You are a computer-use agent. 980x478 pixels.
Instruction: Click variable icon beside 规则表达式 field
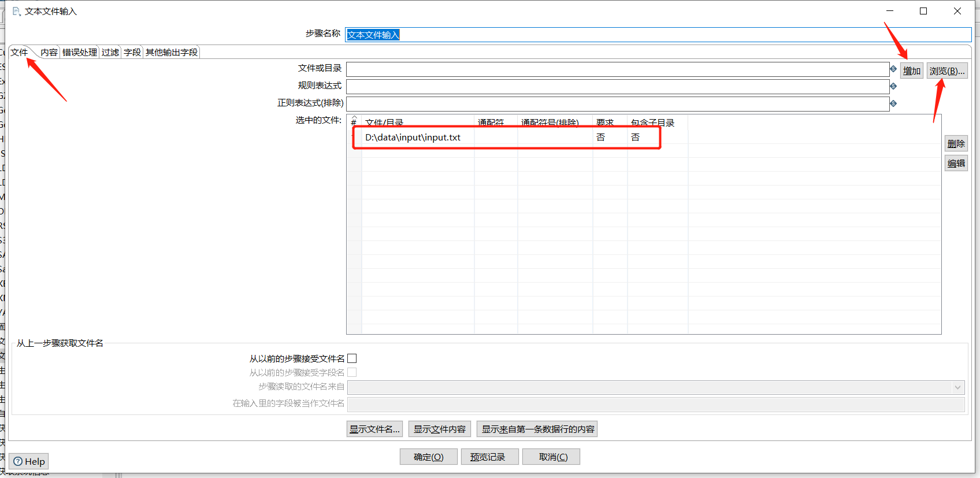893,86
